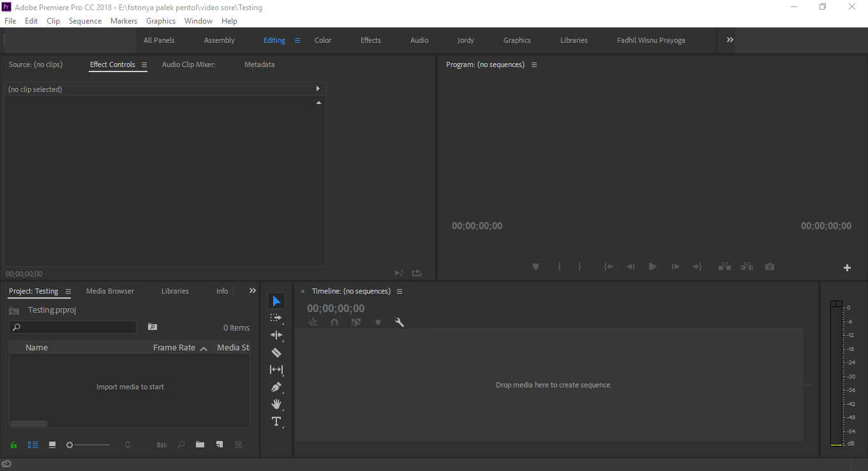Click play audio only icon in Effect Controls
868x471 pixels.
(x=399, y=273)
